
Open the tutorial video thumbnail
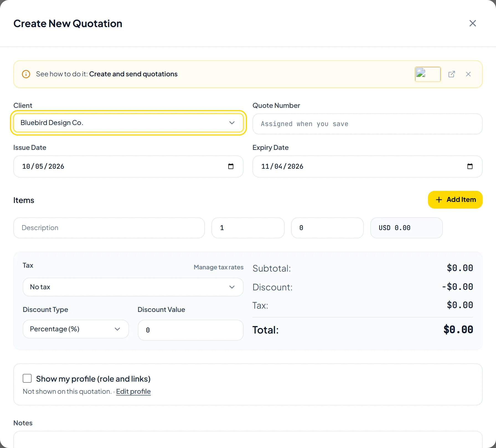(428, 74)
